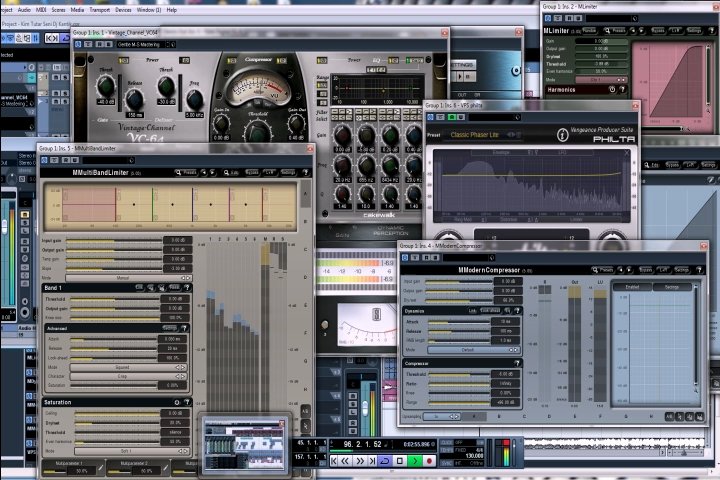Open the Character Crisp dropdown in Band 1
Image resolution: width=720 pixels, height=480 pixels.
[128, 376]
